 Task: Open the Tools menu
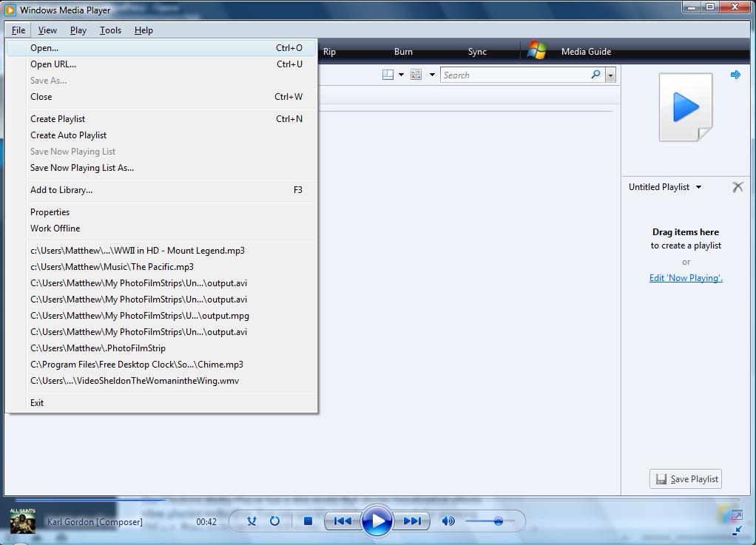(x=110, y=30)
